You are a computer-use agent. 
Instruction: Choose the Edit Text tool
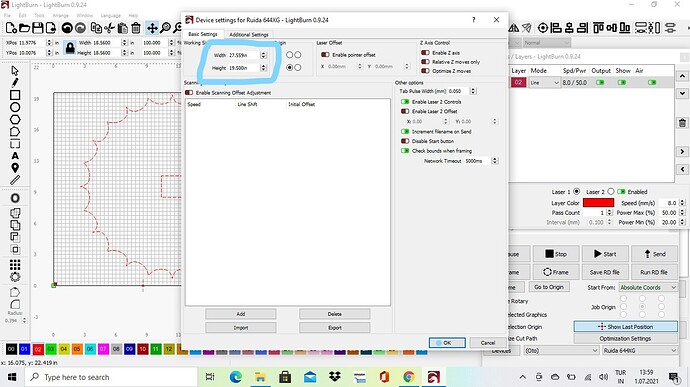coord(15,155)
